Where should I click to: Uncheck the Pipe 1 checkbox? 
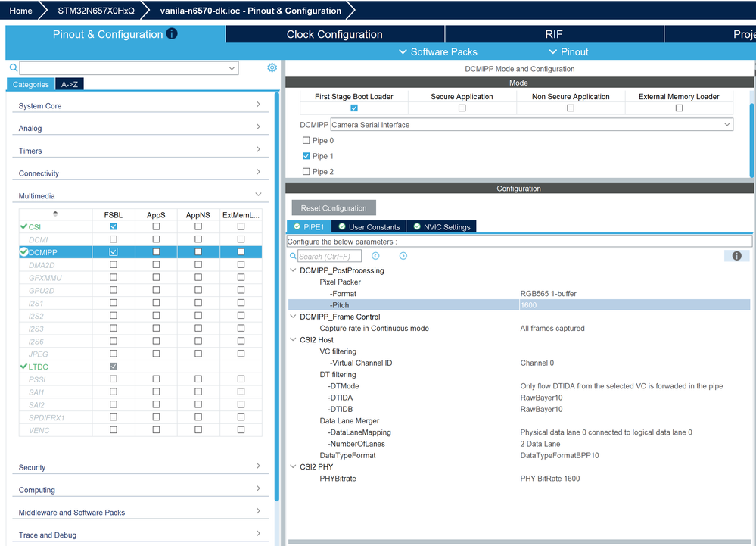click(x=306, y=156)
